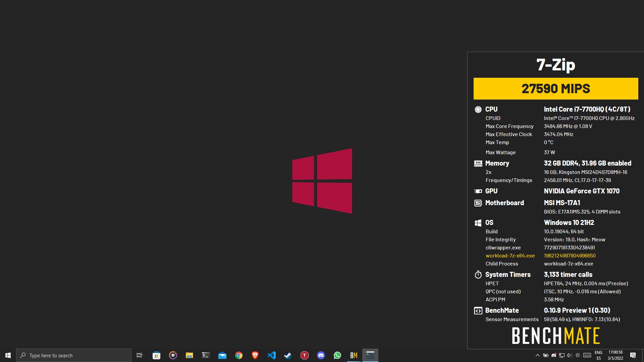Click the GPU card icon in BenchMate panel

(x=478, y=191)
